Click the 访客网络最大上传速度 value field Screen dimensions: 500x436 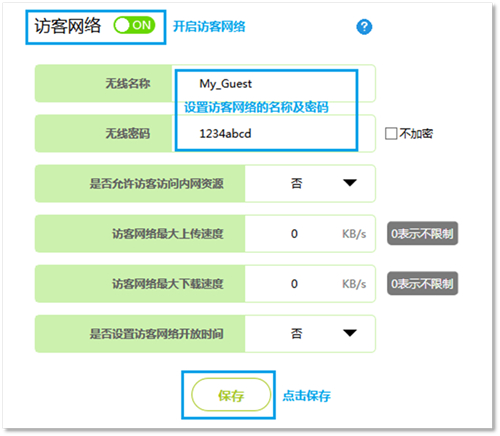point(310,234)
